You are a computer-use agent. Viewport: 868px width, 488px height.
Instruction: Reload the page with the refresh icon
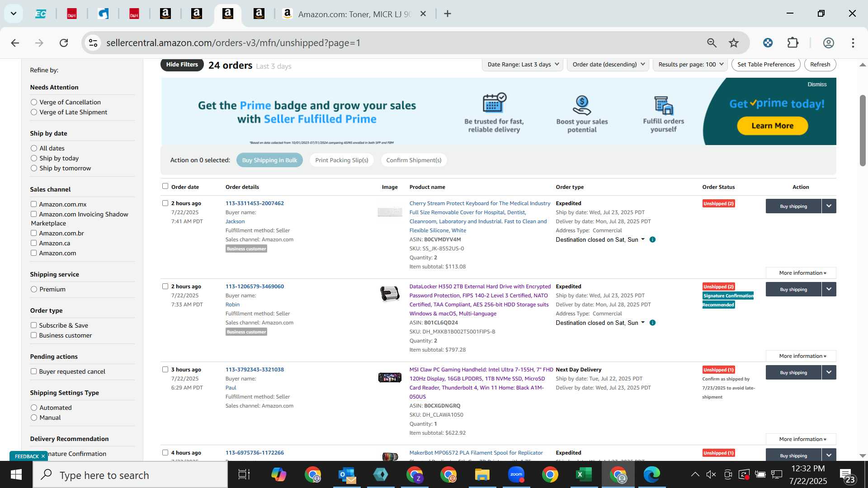(64, 43)
